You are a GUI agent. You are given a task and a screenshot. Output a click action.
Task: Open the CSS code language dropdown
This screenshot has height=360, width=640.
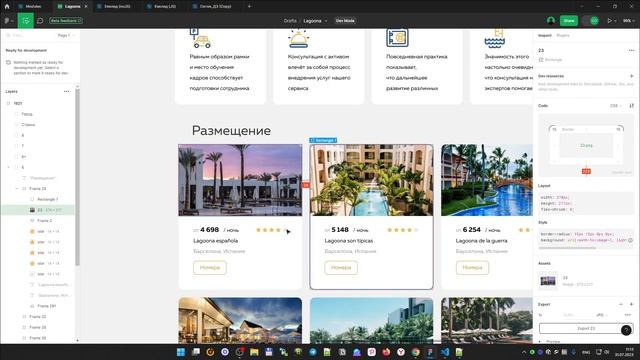[616, 106]
